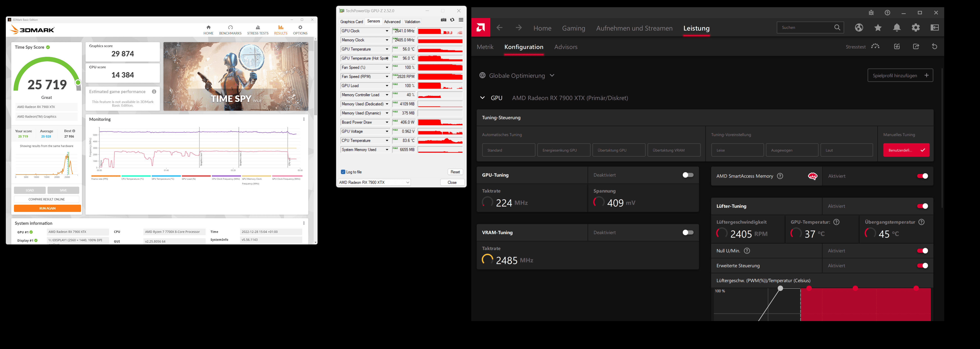The width and height of the screenshot is (980, 349).
Task: Open the Gaming tab in AMD Software
Action: 573,28
